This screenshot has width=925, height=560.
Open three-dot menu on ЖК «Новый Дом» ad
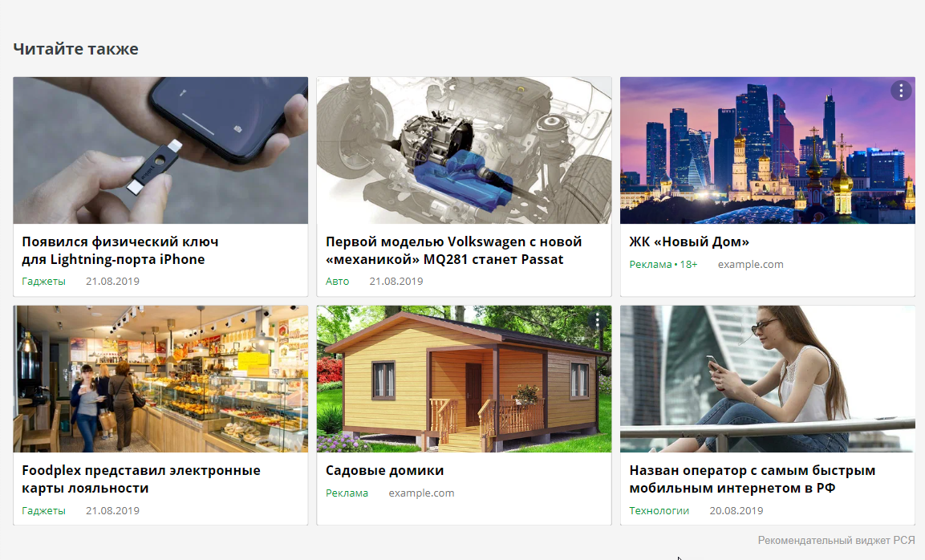pos(901,91)
